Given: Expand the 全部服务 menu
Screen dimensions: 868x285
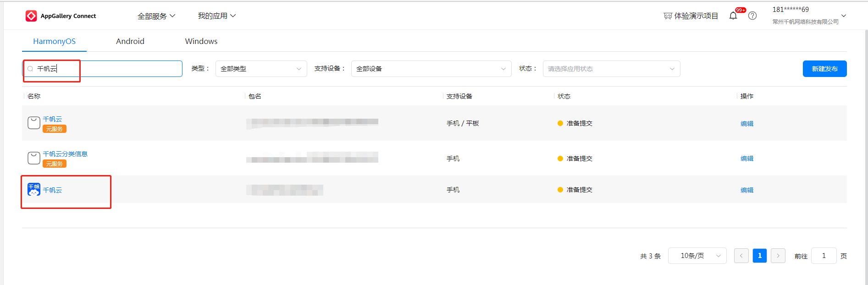Looking at the screenshot, I should [x=156, y=16].
